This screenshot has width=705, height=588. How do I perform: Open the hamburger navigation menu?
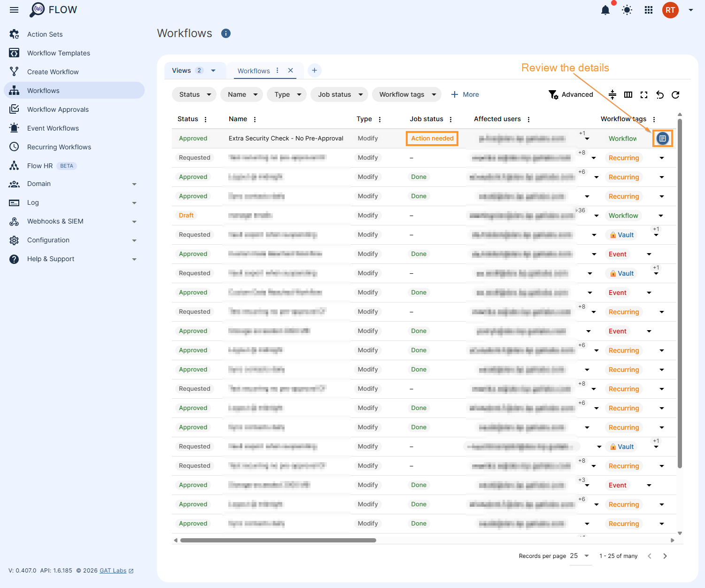click(14, 9)
